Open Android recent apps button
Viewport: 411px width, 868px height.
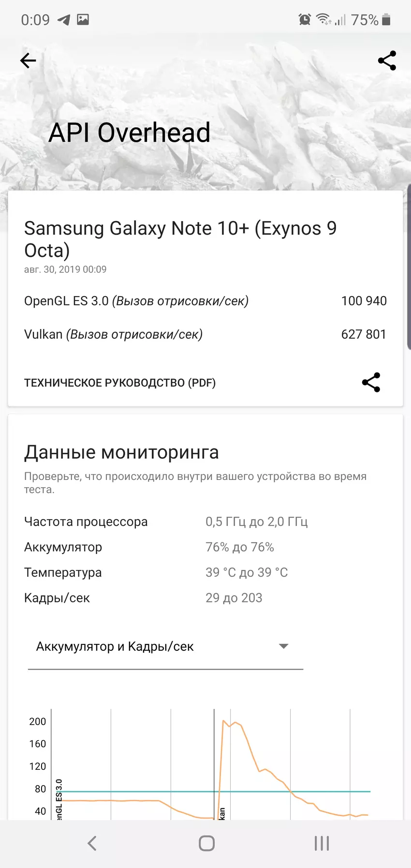coord(322,843)
